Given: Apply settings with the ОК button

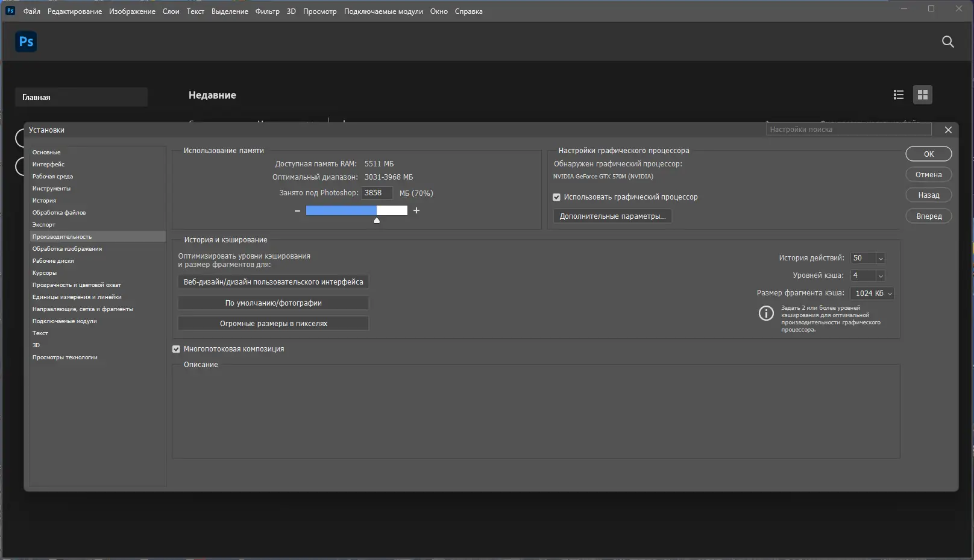Looking at the screenshot, I should (928, 154).
